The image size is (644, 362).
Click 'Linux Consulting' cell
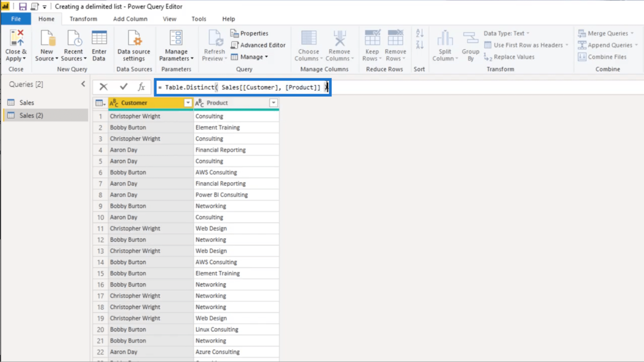[237, 329]
